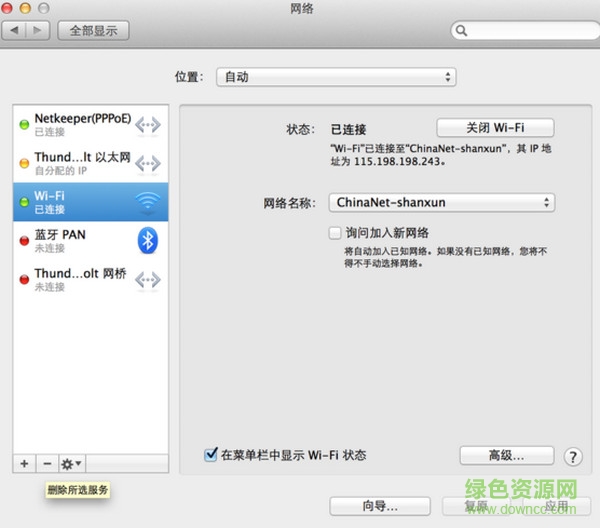Toggle 询问加入新网络 checkbox

tap(335, 233)
